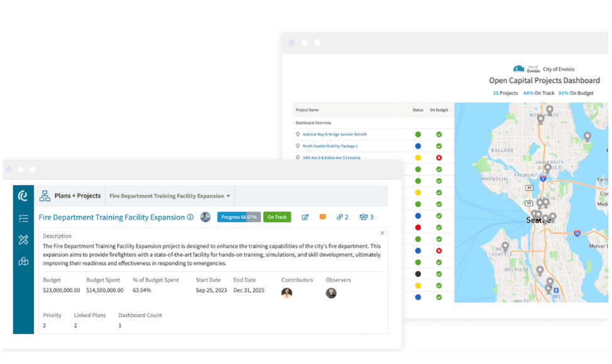Click the West Seattle map pin
Screen dimensions: 612x364
point(505,247)
